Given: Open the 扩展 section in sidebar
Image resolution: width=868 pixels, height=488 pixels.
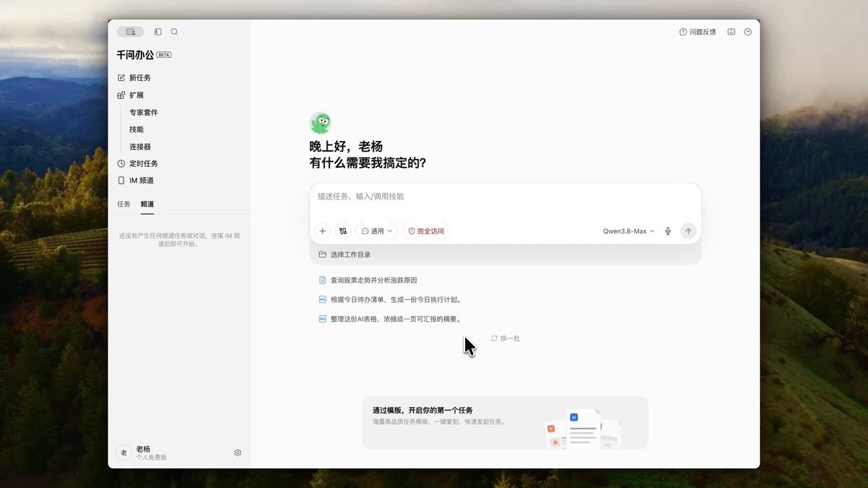Looking at the screenshot, I should [131, 95].
